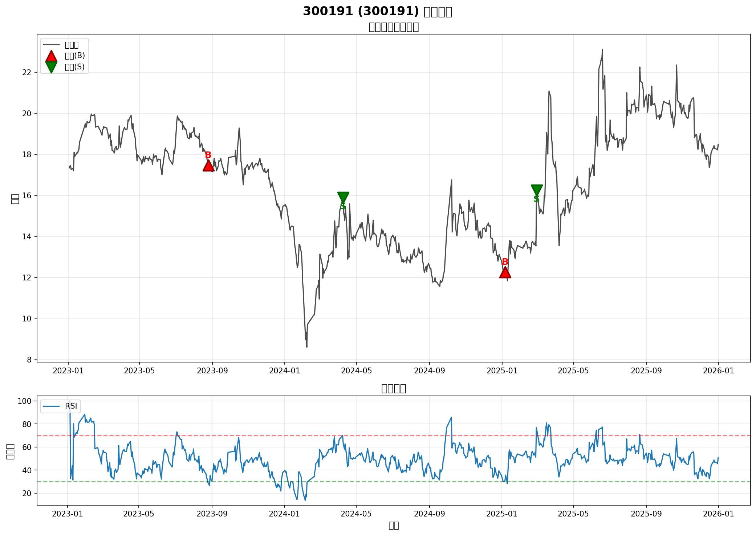Click the 100 tick label on RSI axis
The width and height of the screenshot is (756, 535).
coord(25,401)
